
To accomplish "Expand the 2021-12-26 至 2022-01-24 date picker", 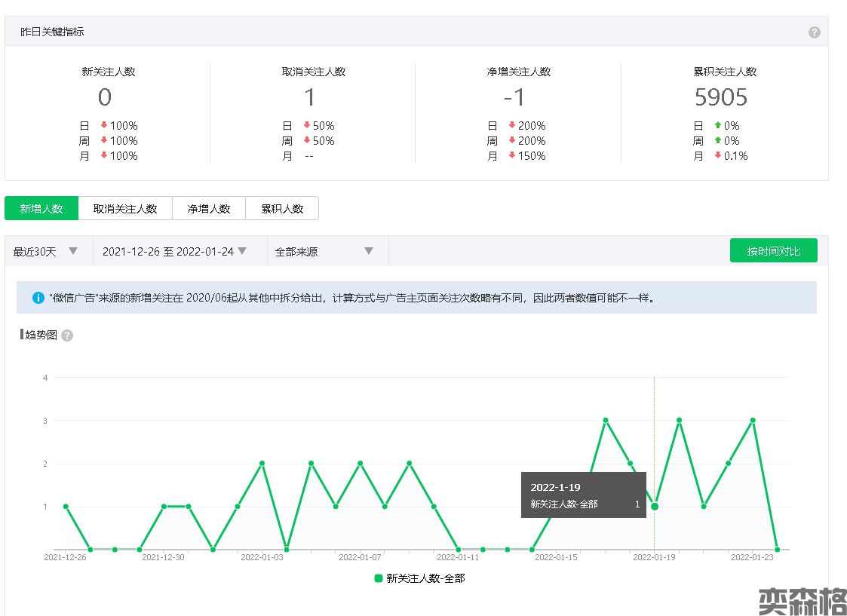I will point(175,252).
